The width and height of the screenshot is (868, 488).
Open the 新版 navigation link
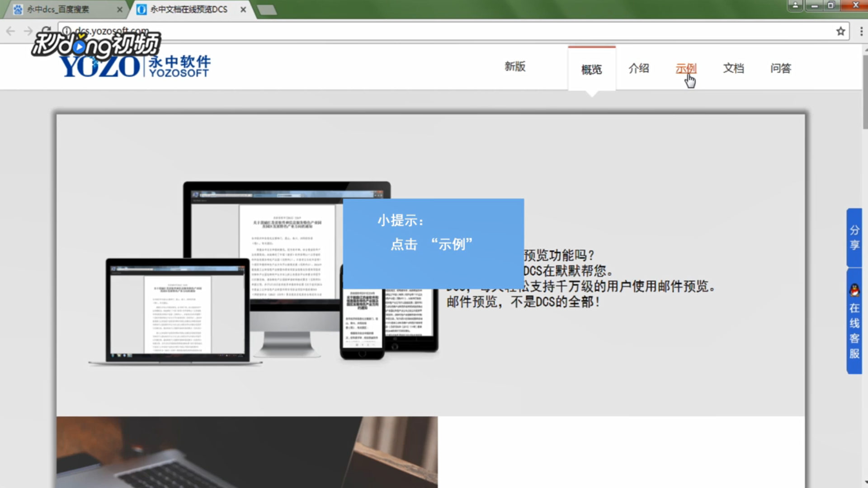point(515,67)
